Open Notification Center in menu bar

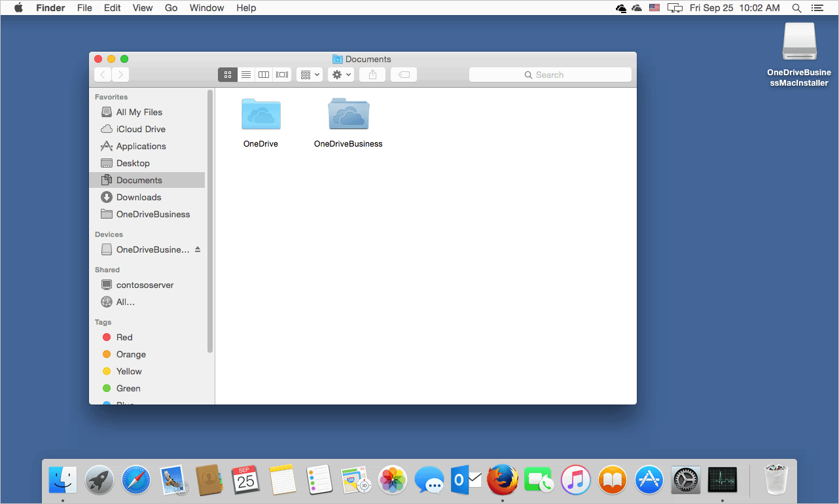817,8
